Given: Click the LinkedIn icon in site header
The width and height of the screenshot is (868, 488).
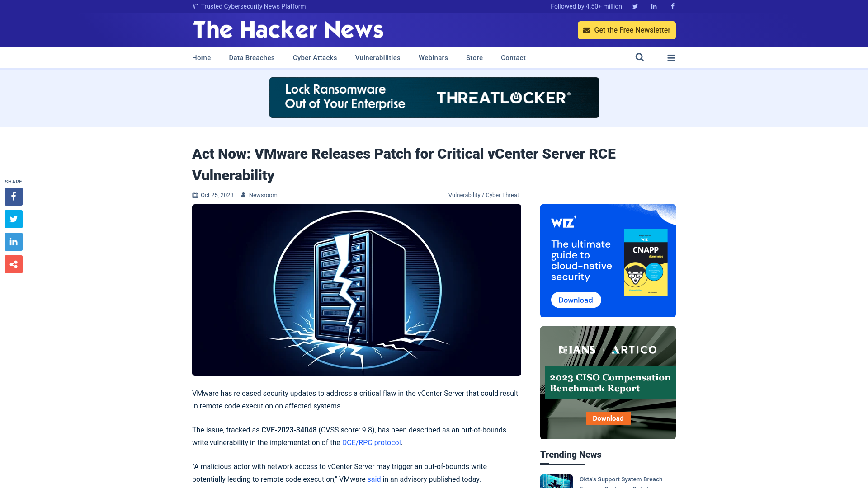Looking at the screenshot, I should click(x=653, y=6).
